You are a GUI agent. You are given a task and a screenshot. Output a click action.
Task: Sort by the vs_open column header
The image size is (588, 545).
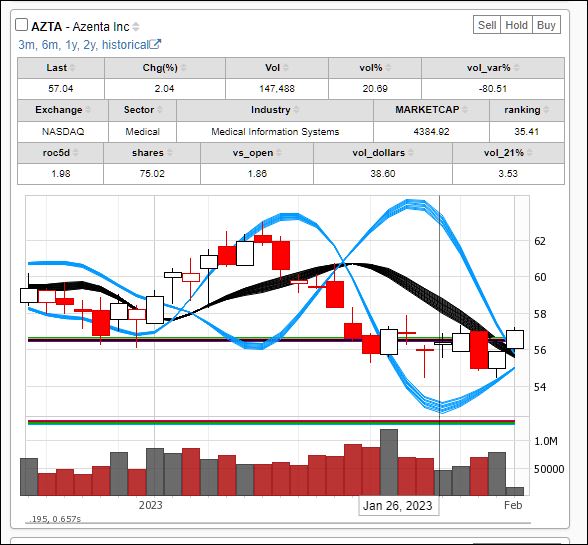point(257,153)
